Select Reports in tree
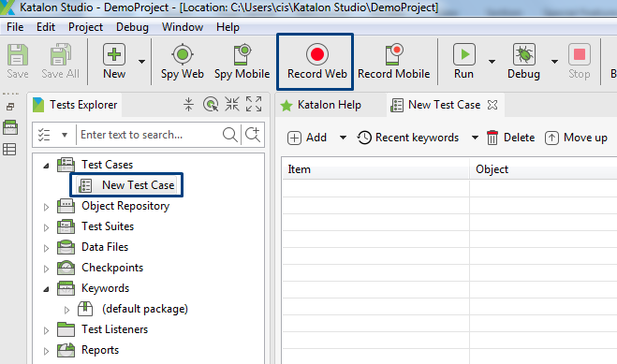617x364 pixels. tap(100, 350)
